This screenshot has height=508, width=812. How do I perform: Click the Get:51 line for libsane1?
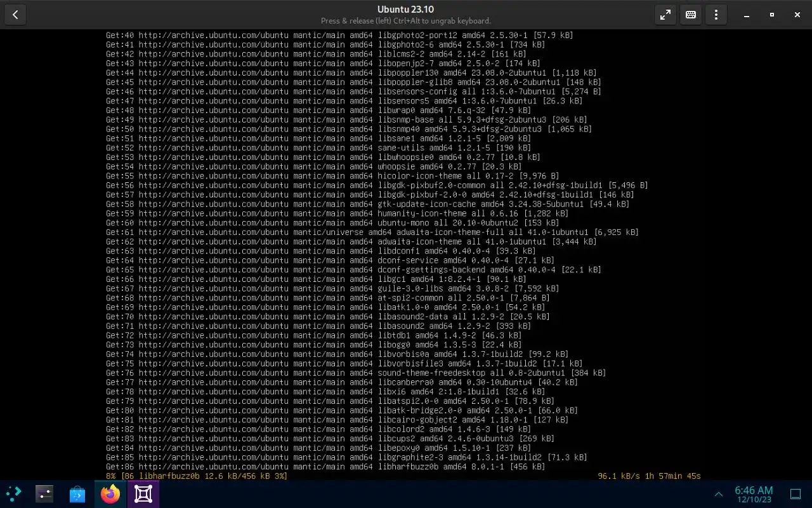(318, 138)
